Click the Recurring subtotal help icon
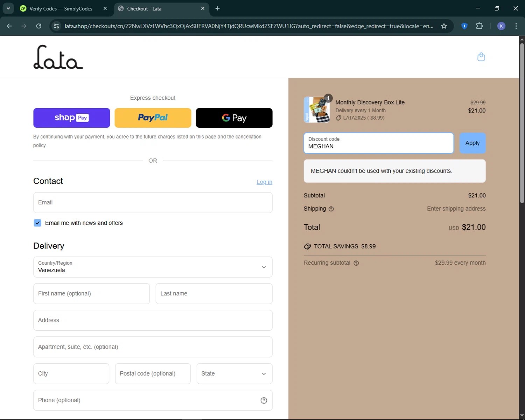The width and height of the screenshot is (525, 420). [356, 263]
